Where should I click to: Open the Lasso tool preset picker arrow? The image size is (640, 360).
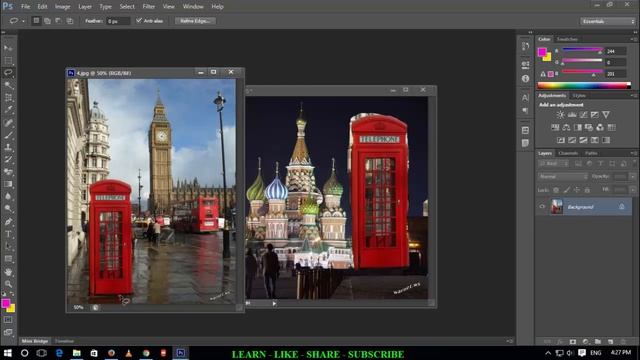[23, 21]
